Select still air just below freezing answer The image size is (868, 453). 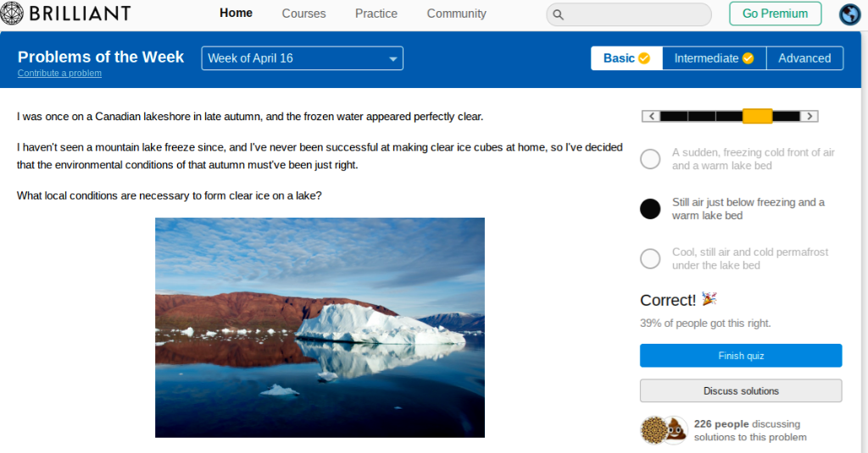pyautogui.click(x=650, y=209)
